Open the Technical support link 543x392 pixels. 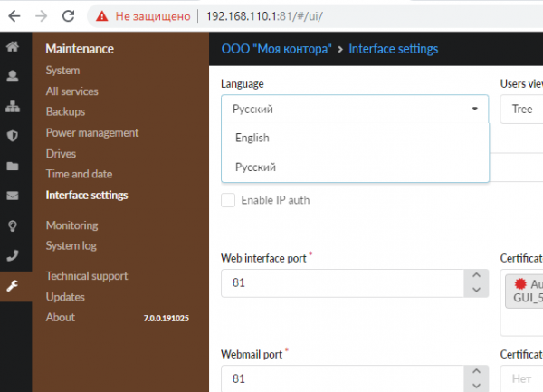coord(86,276)
